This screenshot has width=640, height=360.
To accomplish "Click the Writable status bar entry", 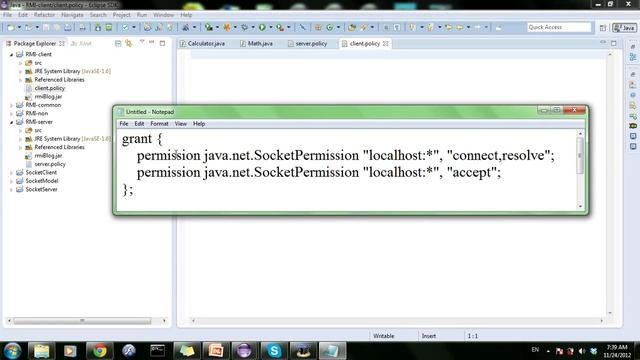I will pyautogui.click(x=384, y=336).
